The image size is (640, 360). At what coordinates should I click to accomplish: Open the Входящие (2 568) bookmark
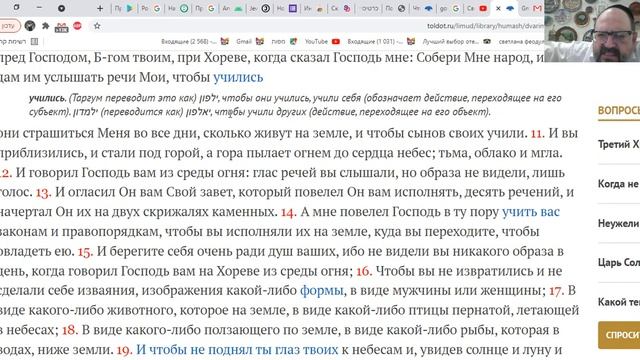click(195, 41)
